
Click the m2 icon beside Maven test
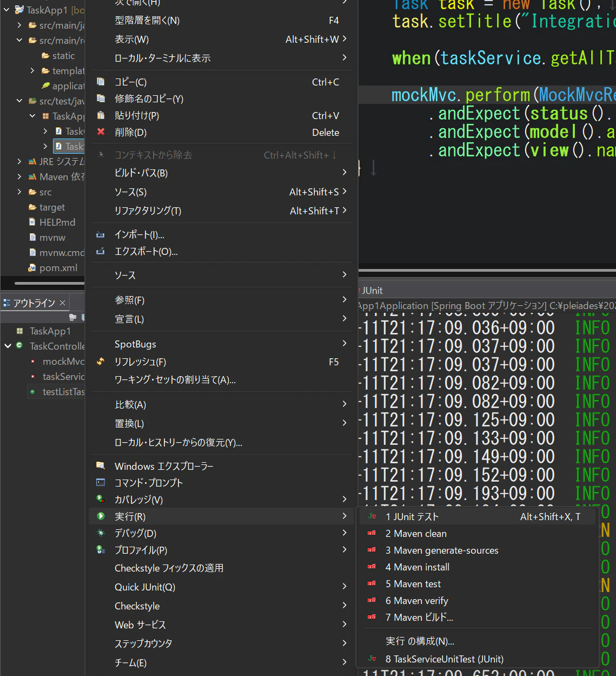pos(372,583)
